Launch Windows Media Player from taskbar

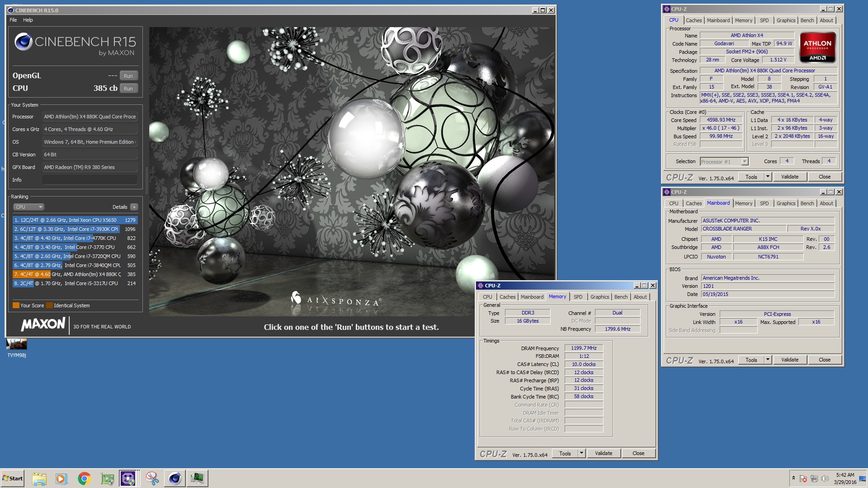point(61,479)
